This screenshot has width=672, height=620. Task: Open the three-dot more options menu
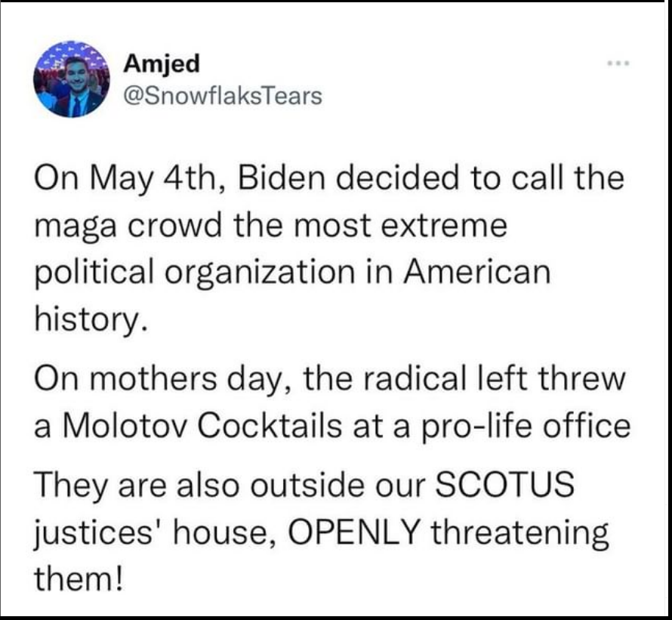(x=618, y=63)
